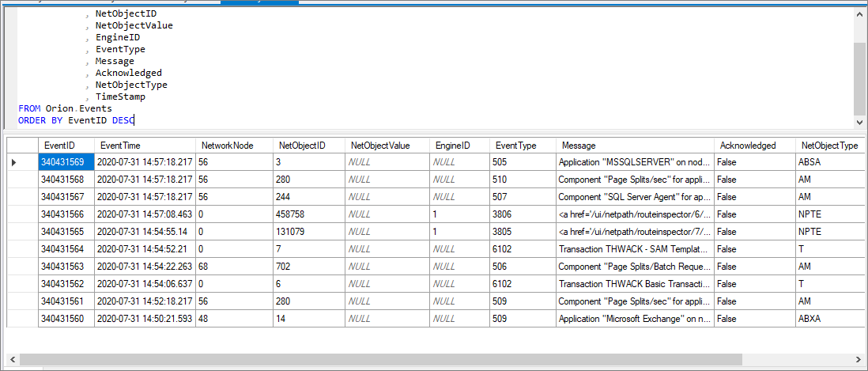
Task: Click NetObjectID cell 244
Action: (x=309, y=196)
